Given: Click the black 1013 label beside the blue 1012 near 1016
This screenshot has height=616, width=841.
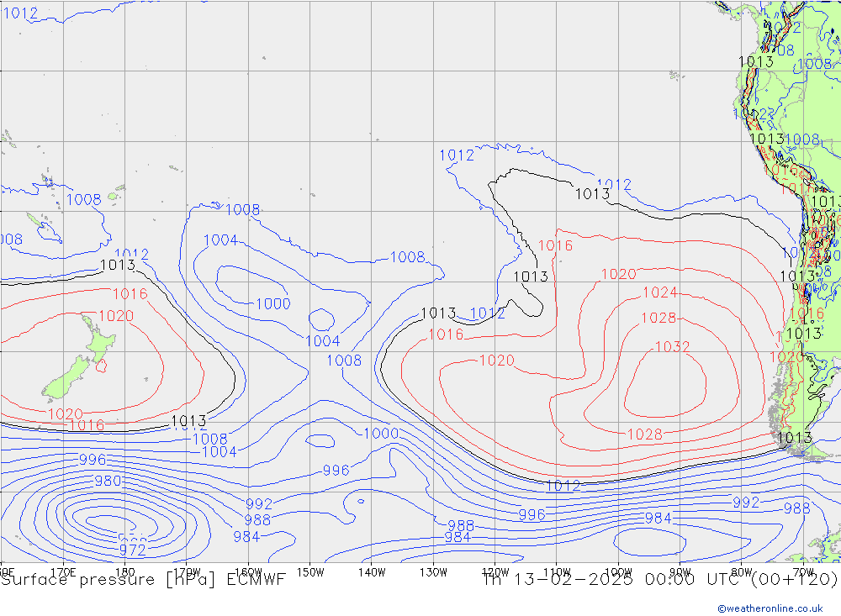Looking at the screenshot, I should point(438,313).
